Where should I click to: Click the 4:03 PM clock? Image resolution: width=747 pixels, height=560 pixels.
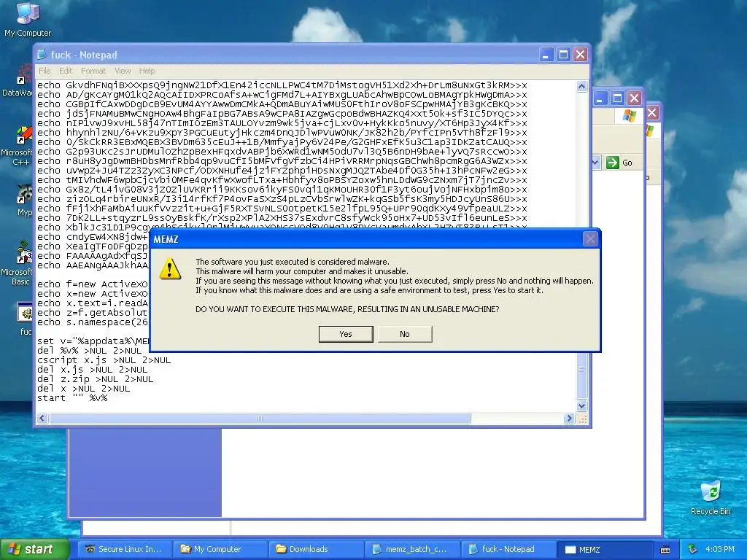720,550
